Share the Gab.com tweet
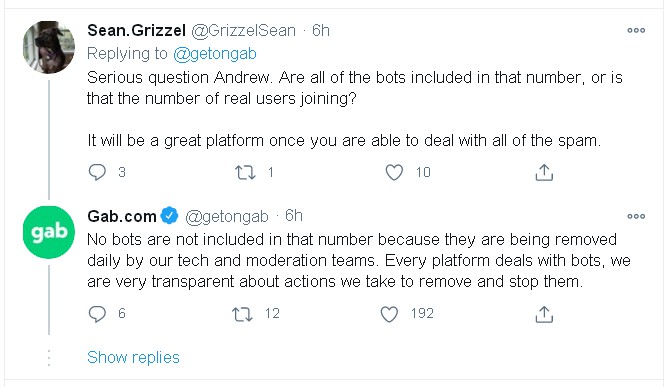668x387 pixels. (x=544, y=314)
